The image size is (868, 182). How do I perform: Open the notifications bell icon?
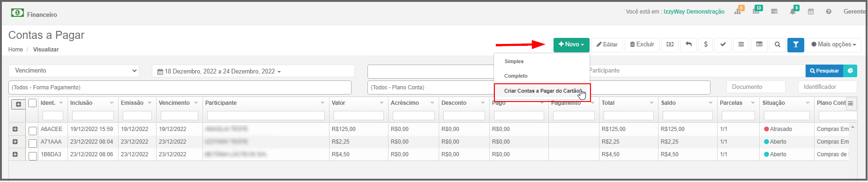pos(793,12)
